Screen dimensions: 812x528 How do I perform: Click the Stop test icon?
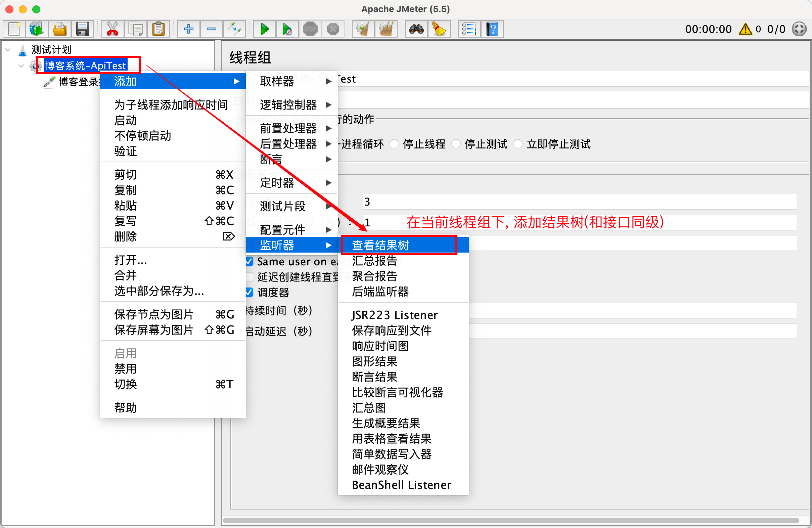point(310,29)
